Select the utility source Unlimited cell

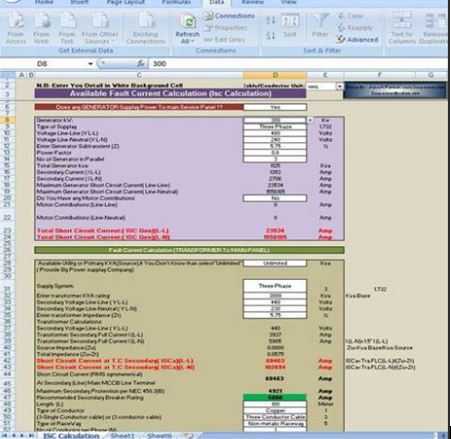click(x=275, y=263)
